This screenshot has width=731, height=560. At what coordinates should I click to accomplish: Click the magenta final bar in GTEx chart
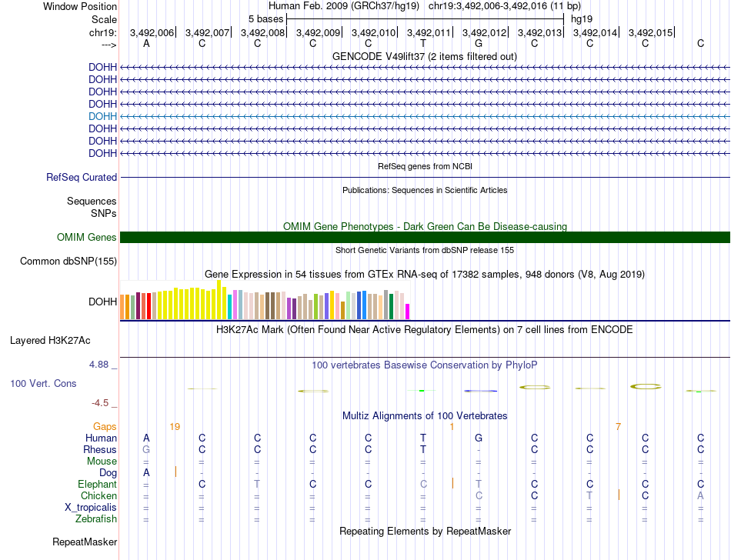coord(408,312)
